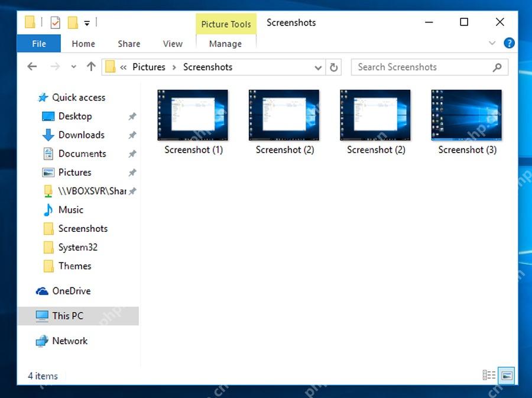Open the recent locations dropdown arrow
Viewport: 532px width, 398px height.
tap(74, 67)
